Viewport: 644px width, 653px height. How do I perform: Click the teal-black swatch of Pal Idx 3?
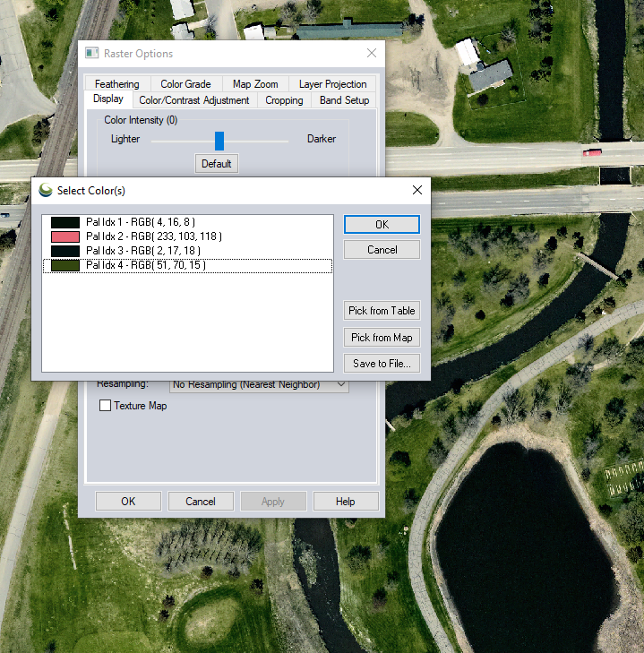(65, 251)
